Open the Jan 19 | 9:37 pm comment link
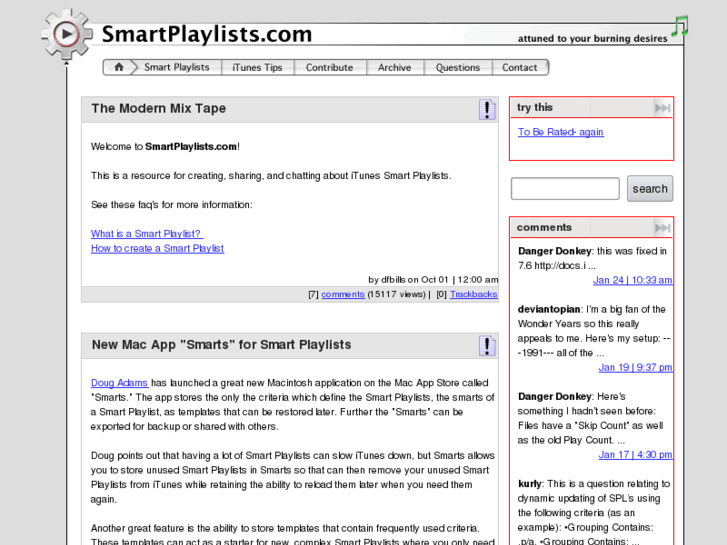Image resolution: width=727 pixels, height=545 pixels. pos(635,368)
